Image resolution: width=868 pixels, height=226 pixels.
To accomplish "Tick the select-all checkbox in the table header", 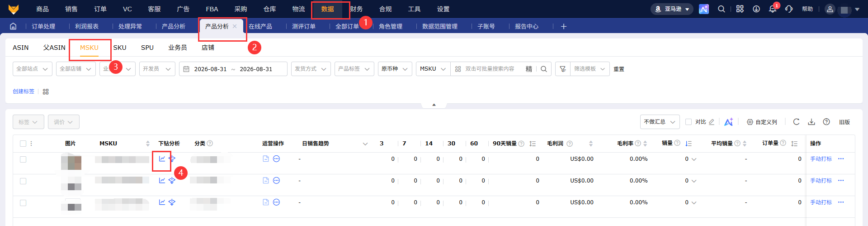I will click(23, 144).
